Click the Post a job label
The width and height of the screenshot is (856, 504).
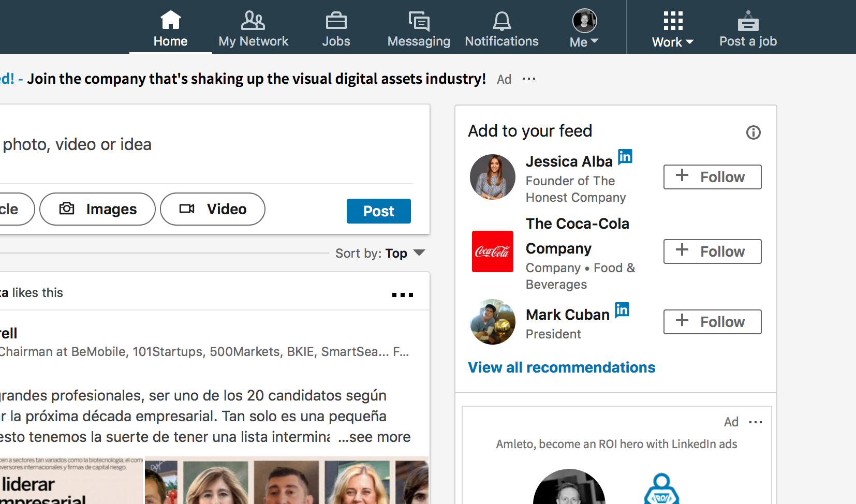748,41
